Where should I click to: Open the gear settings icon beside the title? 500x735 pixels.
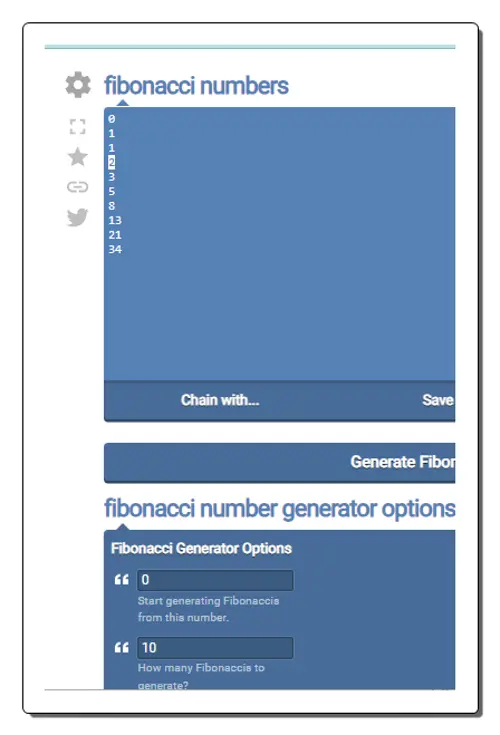[x=78, y=85]
